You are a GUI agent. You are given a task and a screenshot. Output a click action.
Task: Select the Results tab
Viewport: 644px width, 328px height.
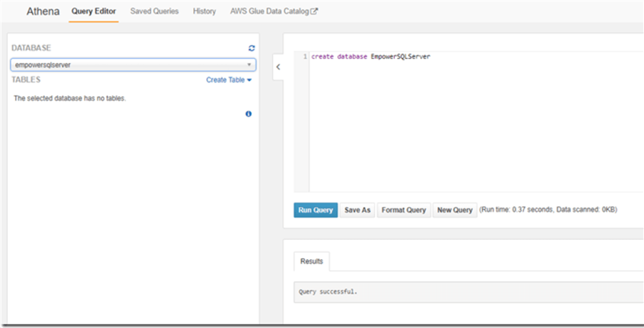point(311,261)
